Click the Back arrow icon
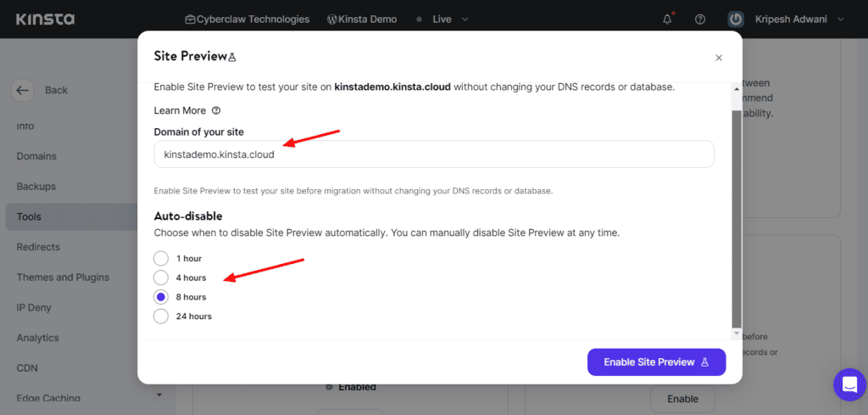 click(23, 90)
